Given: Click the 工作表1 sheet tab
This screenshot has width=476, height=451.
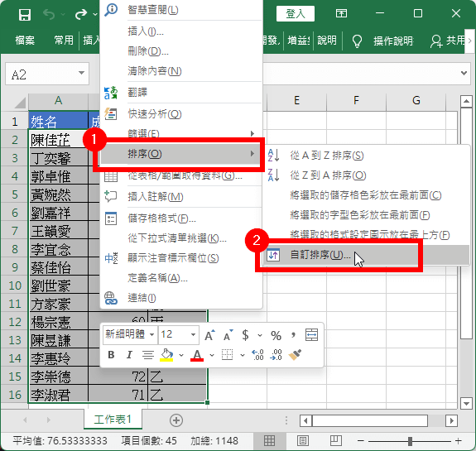Looking at the screenshot, I should 113,420.
